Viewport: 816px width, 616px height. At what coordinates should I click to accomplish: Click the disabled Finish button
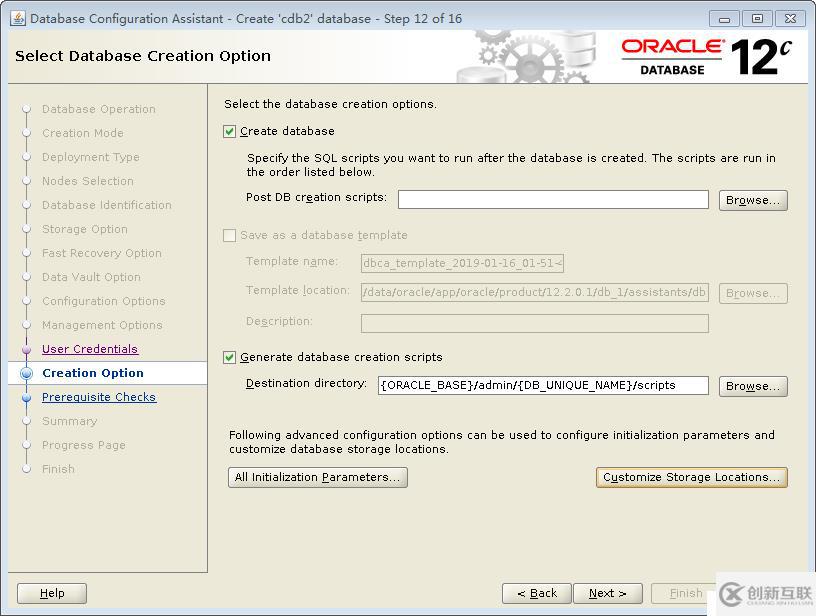pos(686,593)
